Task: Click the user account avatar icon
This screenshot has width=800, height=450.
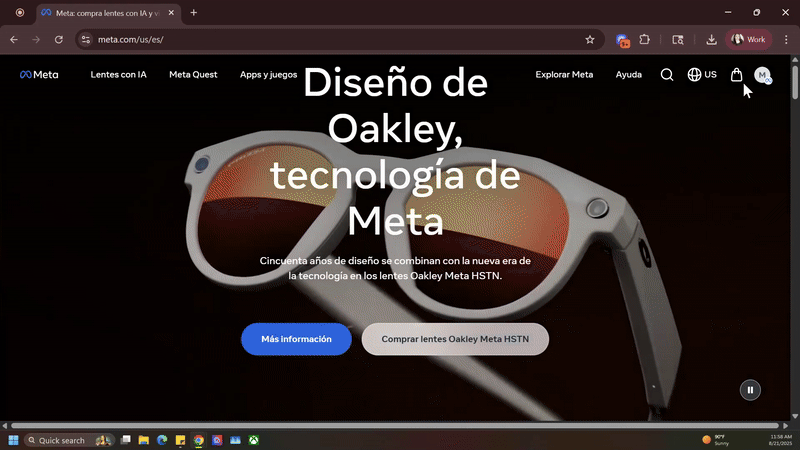Action: click(x=762, y=75)
